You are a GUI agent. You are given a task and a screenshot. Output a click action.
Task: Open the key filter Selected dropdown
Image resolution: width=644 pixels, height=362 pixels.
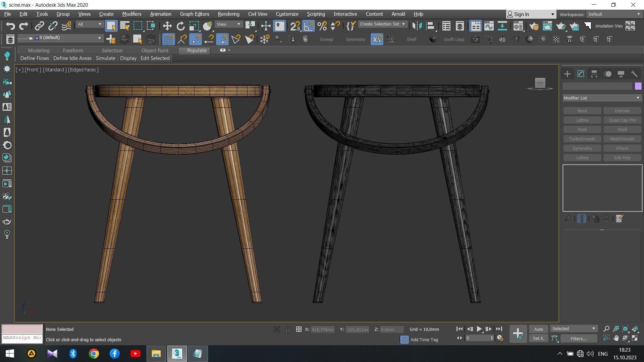(574, 328)
